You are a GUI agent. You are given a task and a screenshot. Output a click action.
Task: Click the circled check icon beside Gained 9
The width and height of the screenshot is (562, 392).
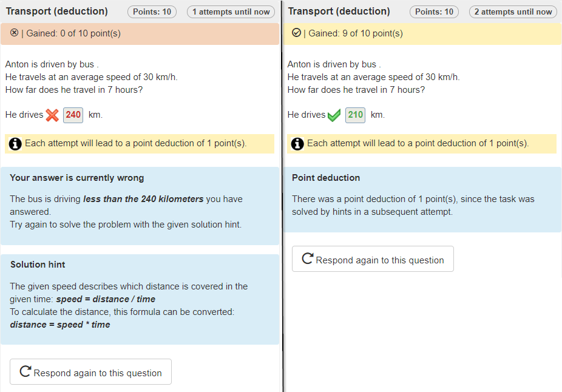[296, 33]
